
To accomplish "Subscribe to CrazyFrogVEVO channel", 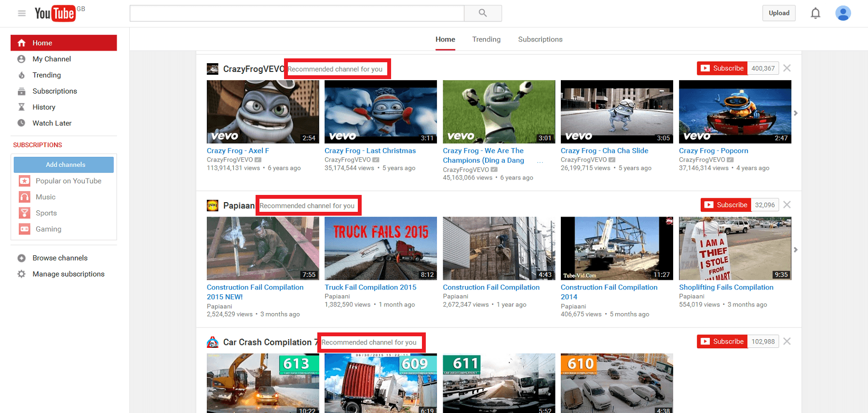I will tap(722, 69).
